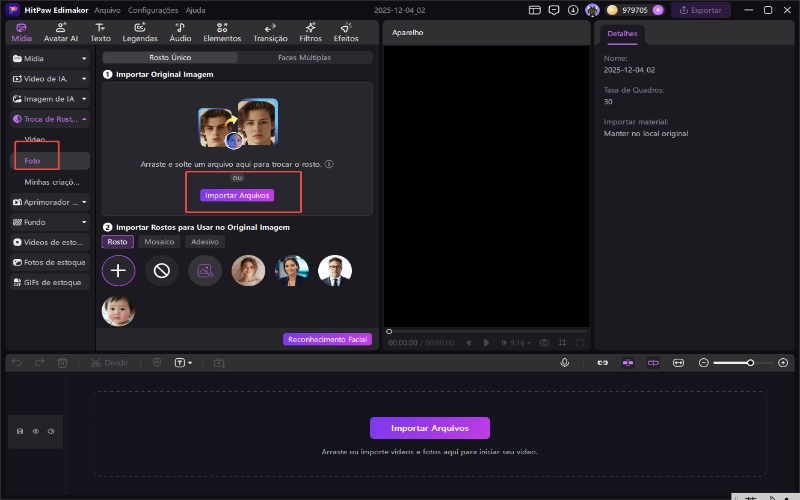Viewport: 800px width, 500px height.
Task: Click the add new face plus icon
Action: click(x=118, y=270)
